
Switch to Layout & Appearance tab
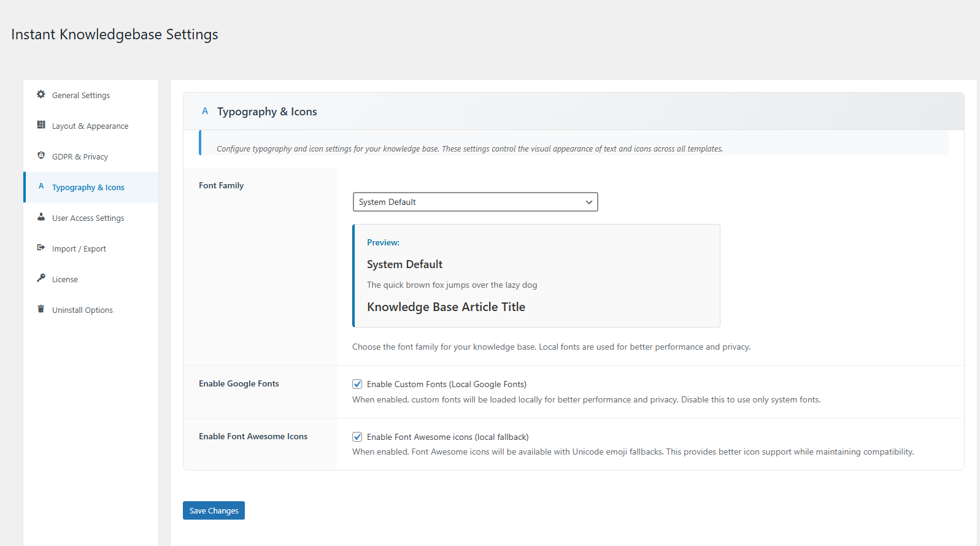coord(91,126)
